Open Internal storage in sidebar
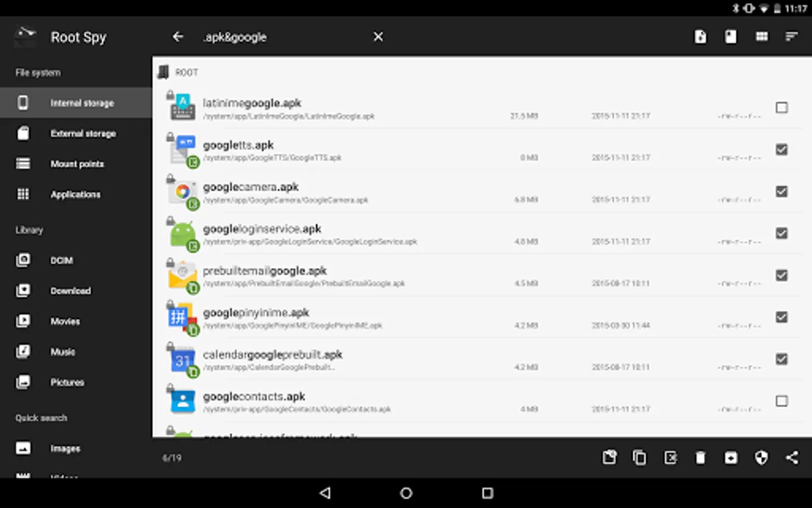 point(76,103)
